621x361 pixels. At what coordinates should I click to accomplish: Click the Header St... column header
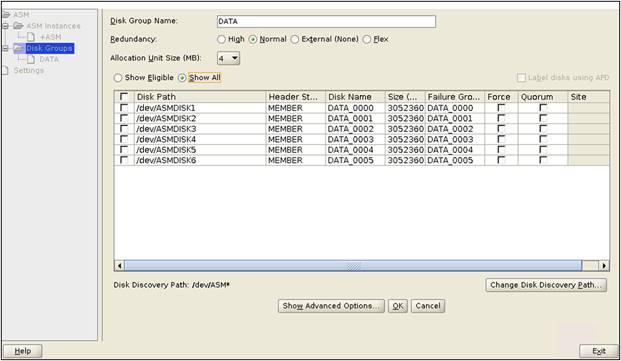(295, 97)
